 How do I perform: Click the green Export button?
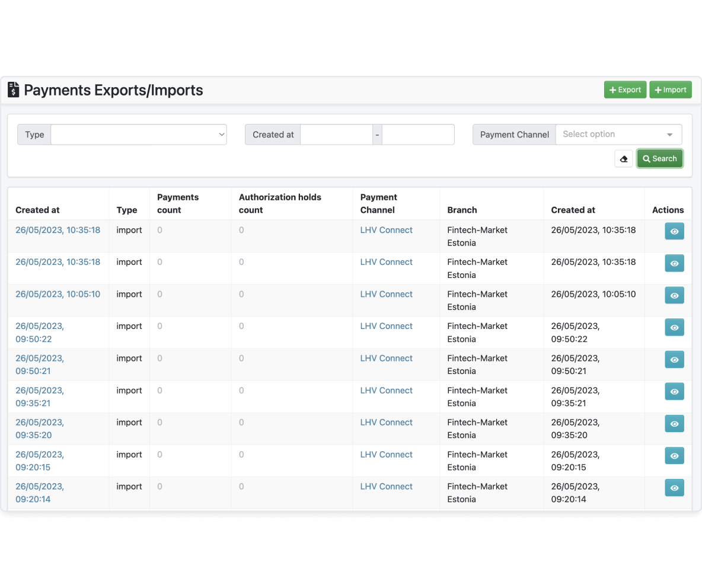pos(625,90)
